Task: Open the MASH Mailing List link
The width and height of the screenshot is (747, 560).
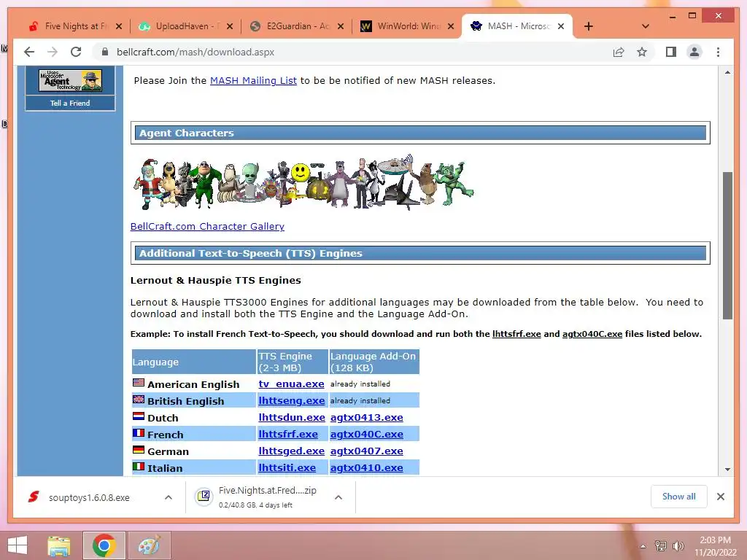Action: click(x=253, y=80)
